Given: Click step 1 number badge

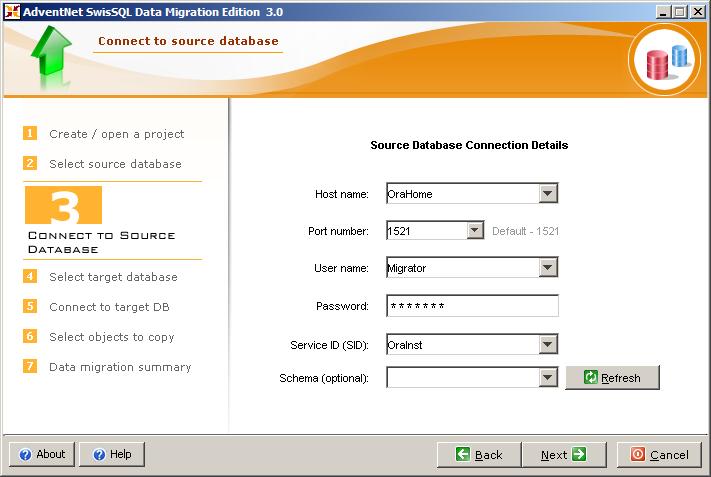Looking at the screenshot, I should tap(30, 133).
